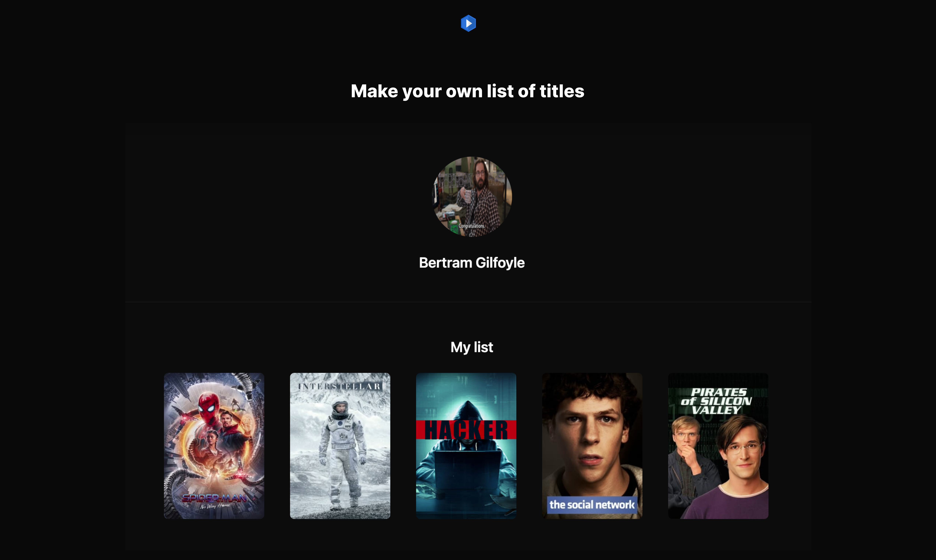Select the Bertram Gilfoyle profile name
The width and height of the screenshot is (936, 560).
pos(472,262)
